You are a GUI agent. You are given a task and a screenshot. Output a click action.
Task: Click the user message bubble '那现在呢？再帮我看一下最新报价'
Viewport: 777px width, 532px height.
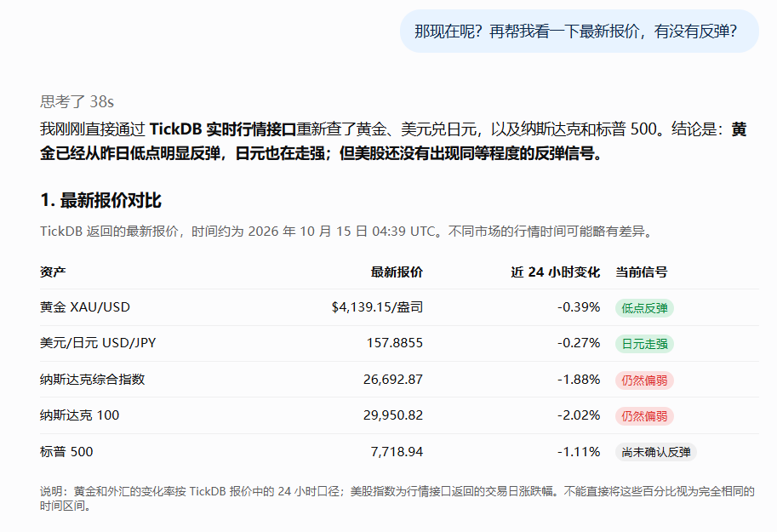point(579,31)
